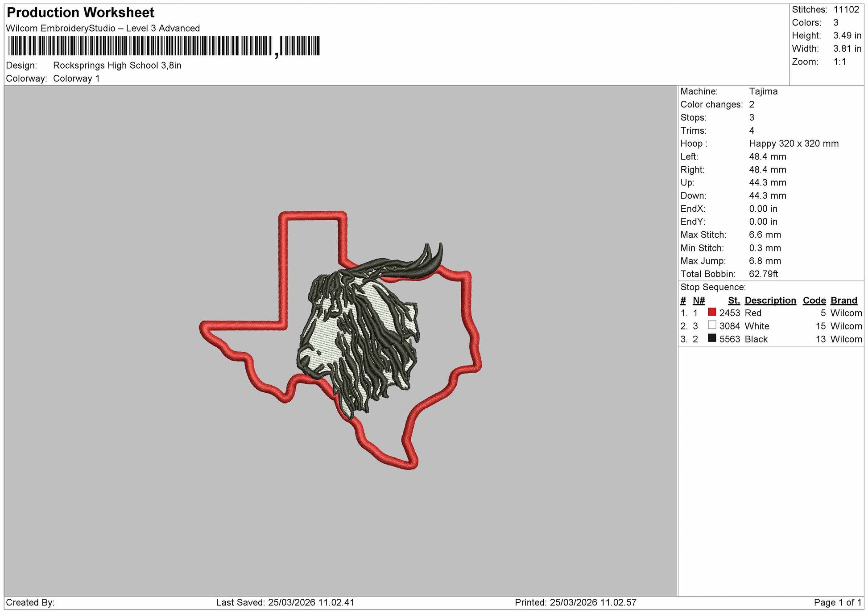The image size is (868, 613).
Task: Click the Texas embroidery design preview
Action: (340, 341)
